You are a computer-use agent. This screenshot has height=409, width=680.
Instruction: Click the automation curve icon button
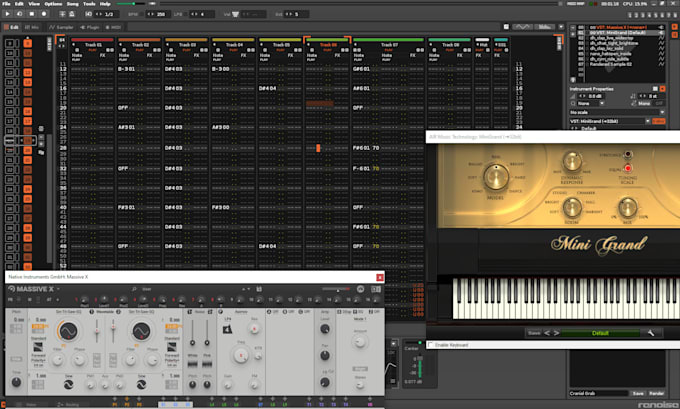click(x=522, y=27)
